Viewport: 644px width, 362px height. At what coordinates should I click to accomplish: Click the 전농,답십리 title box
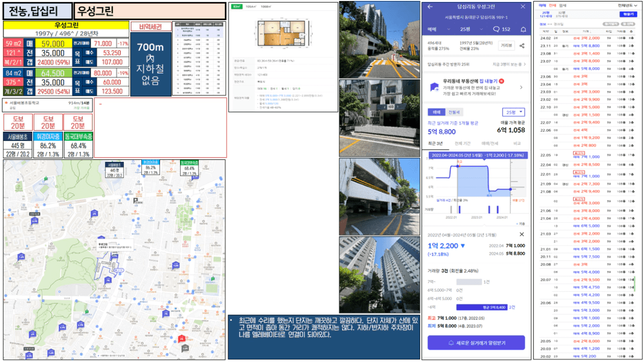click(x=38, y=11)
